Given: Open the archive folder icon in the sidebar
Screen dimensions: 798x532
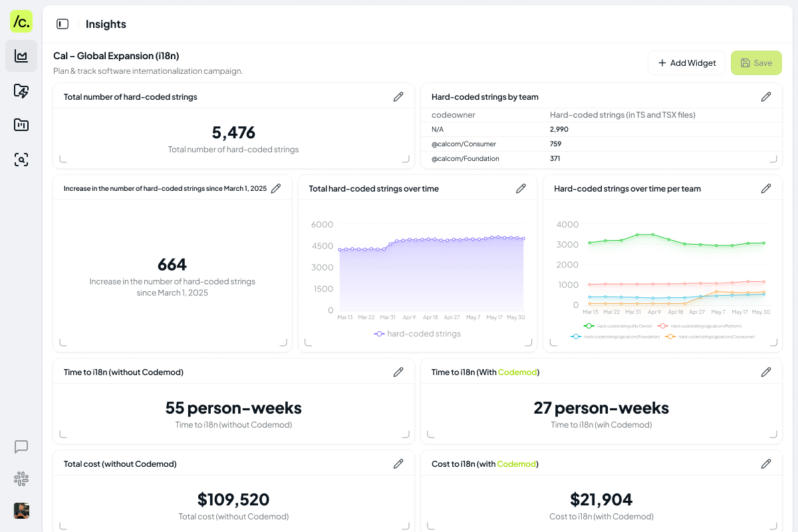Looking at the screenshot, I should (21, 125).
